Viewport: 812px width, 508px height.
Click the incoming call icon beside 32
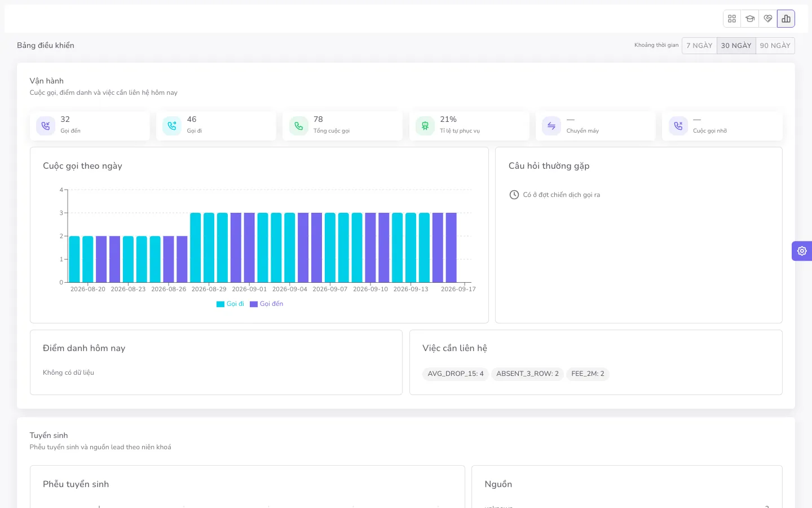pos(46,126)
